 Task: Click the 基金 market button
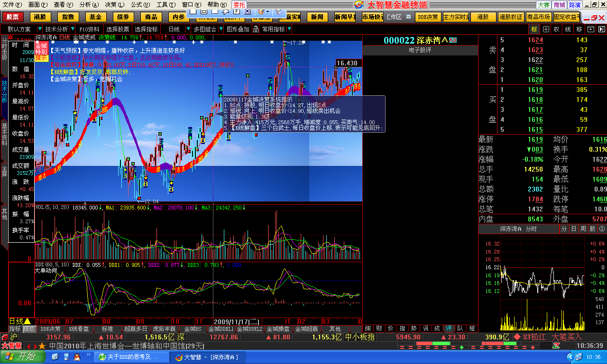pos(96,17)
